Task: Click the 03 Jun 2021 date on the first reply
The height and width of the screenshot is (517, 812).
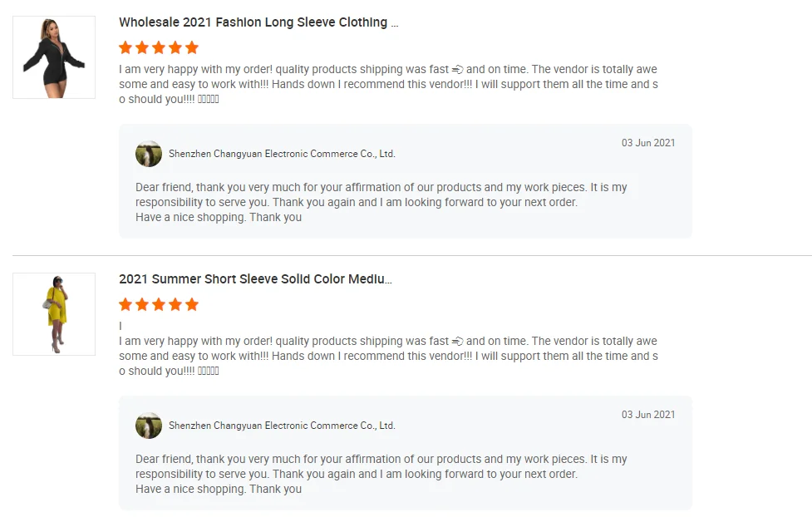Action: pyautogui.click(x=648, y=143)
